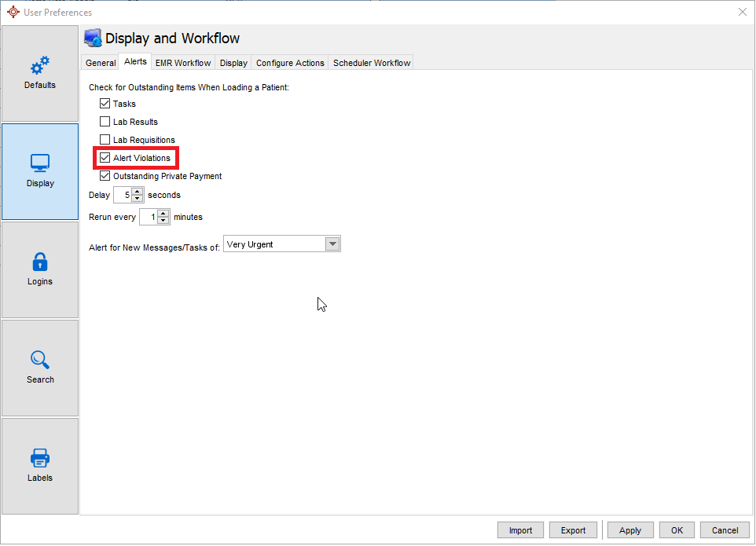Select the Display monitor icon section
The image size is (756, 546).
click(40, 170)
